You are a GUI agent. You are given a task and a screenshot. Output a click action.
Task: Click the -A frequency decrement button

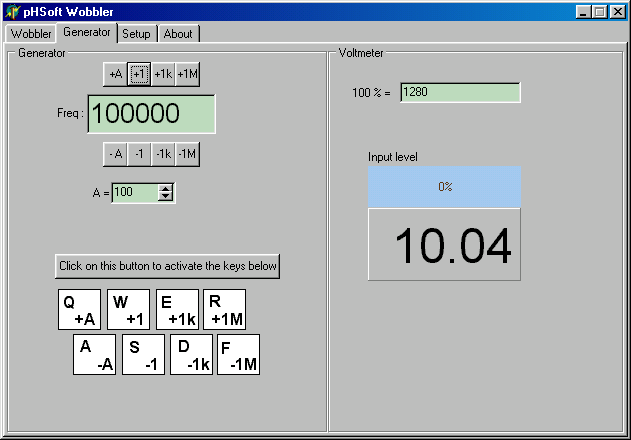pyautogui.click(x=115, y=154)
